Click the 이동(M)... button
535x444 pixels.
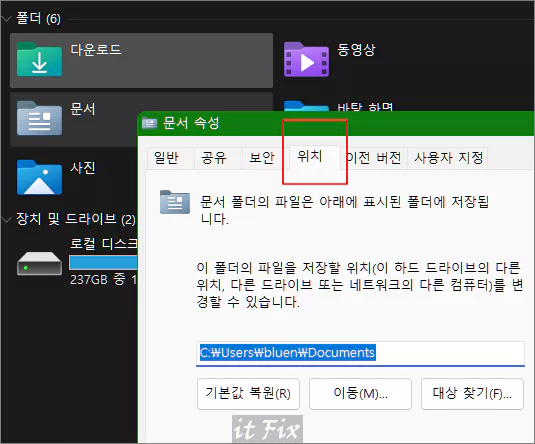point(360,394)
